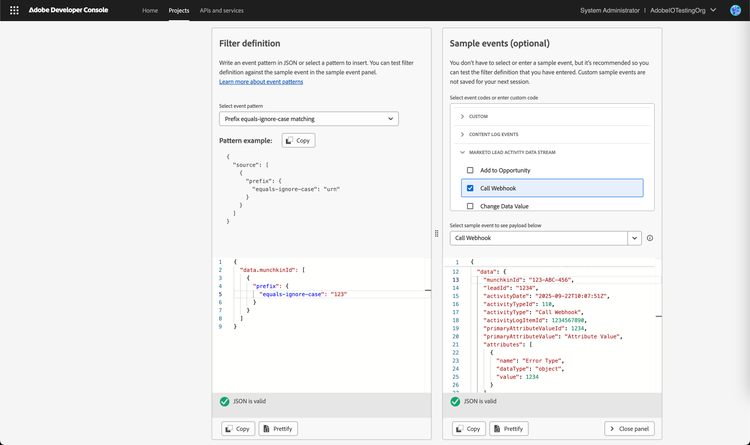Click the Close panel button

click(629, 428)
